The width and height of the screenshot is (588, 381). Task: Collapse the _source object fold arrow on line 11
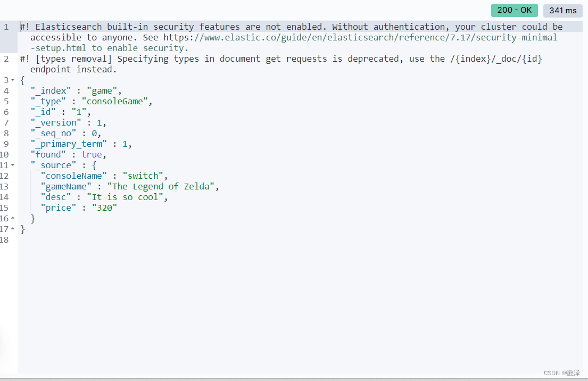click(x=13, y=165)
